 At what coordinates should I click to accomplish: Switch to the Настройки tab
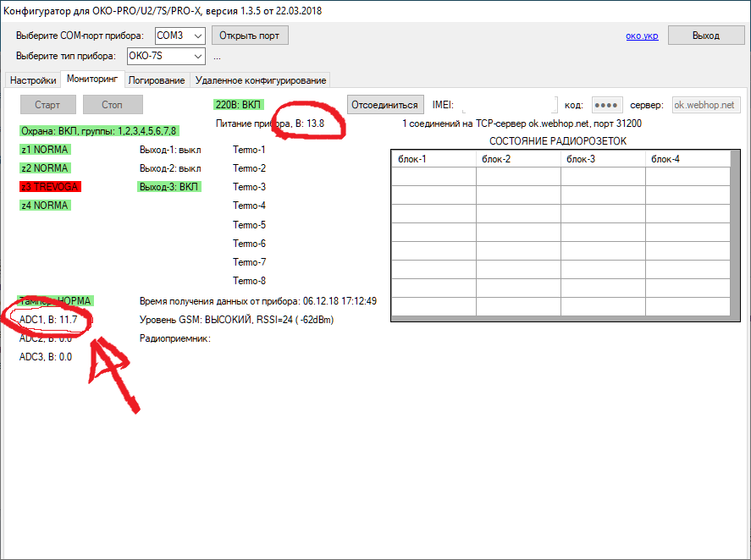click(33, 80)
